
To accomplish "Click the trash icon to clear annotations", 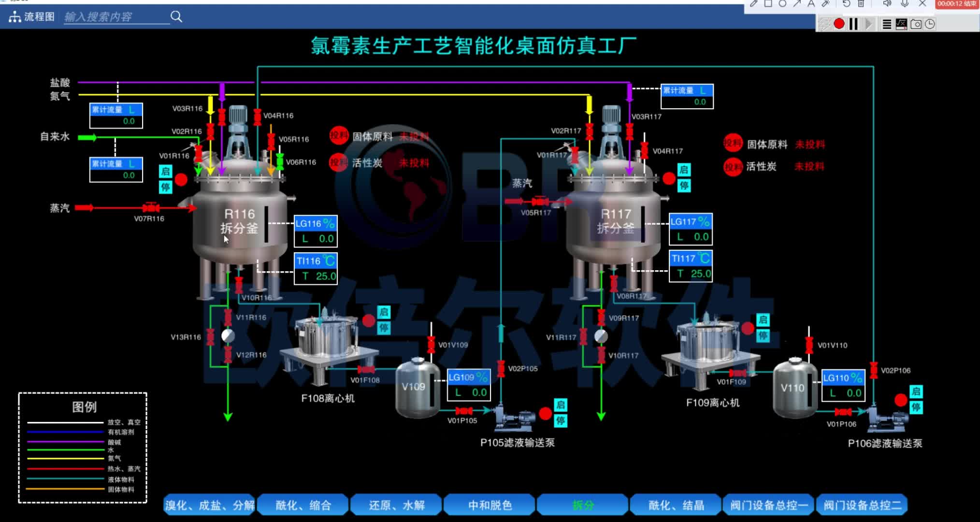I will coord(862,4).
